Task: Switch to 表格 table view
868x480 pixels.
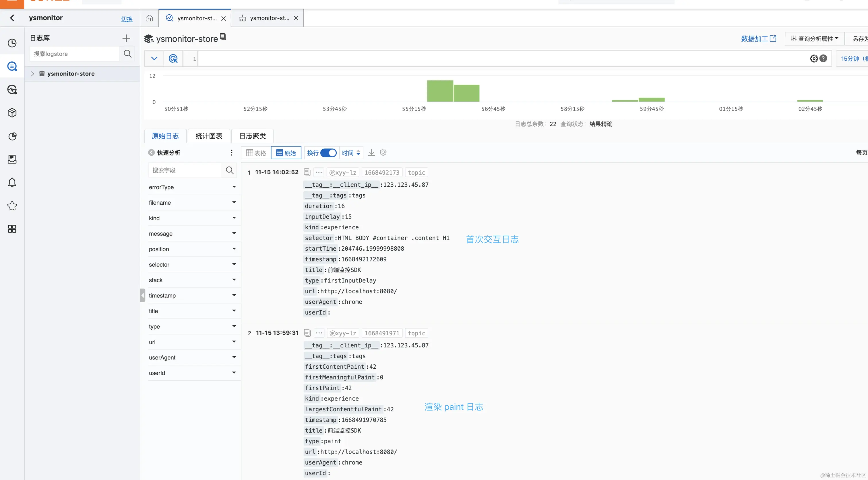Action: tap(256, 153)
